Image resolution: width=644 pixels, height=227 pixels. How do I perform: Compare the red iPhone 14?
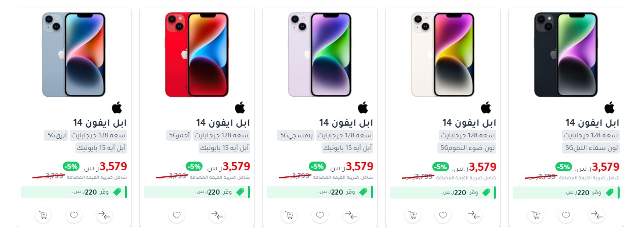click(x=218, y=215)
